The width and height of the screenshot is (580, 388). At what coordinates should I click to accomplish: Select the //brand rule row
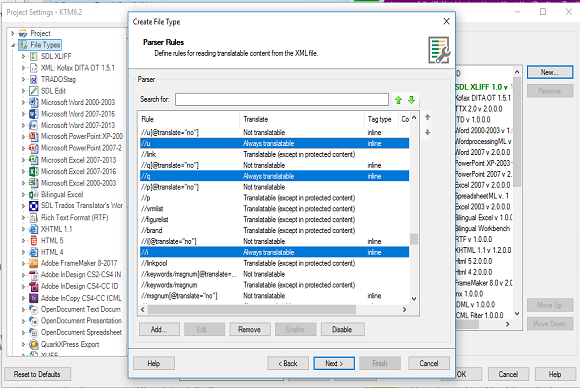pyautogui.click(x=274, y=230)
